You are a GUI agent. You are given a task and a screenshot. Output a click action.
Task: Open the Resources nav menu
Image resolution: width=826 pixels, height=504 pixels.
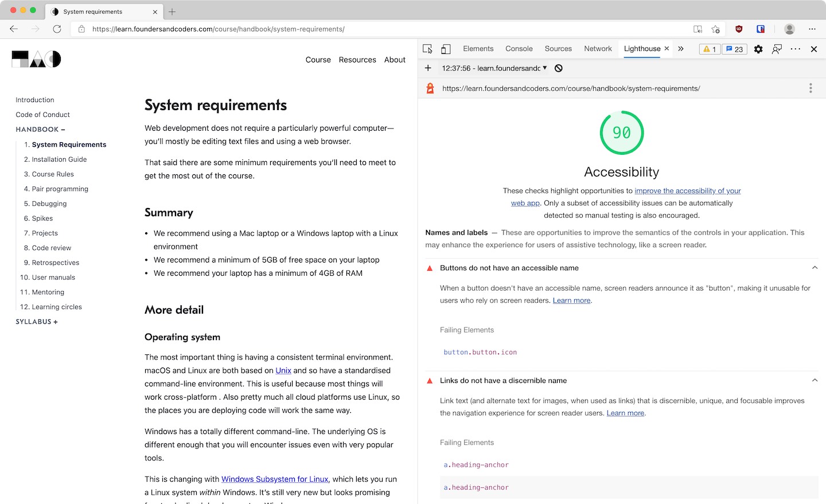click(x=357, y=60)
